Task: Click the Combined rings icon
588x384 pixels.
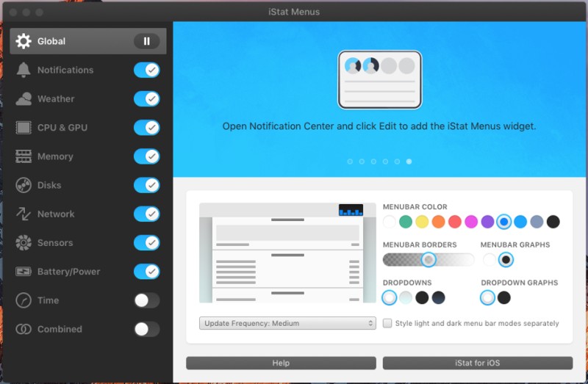Action: (x=24, y=330)
